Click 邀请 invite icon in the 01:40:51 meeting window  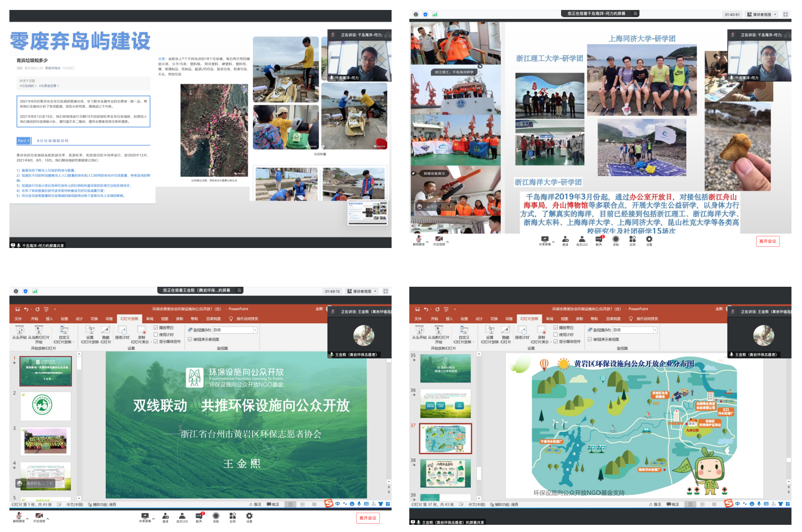[565, 239]
